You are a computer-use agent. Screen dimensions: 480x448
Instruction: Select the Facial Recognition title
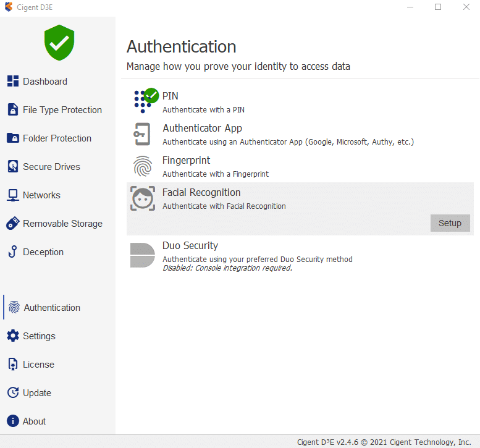coord(201,192)
